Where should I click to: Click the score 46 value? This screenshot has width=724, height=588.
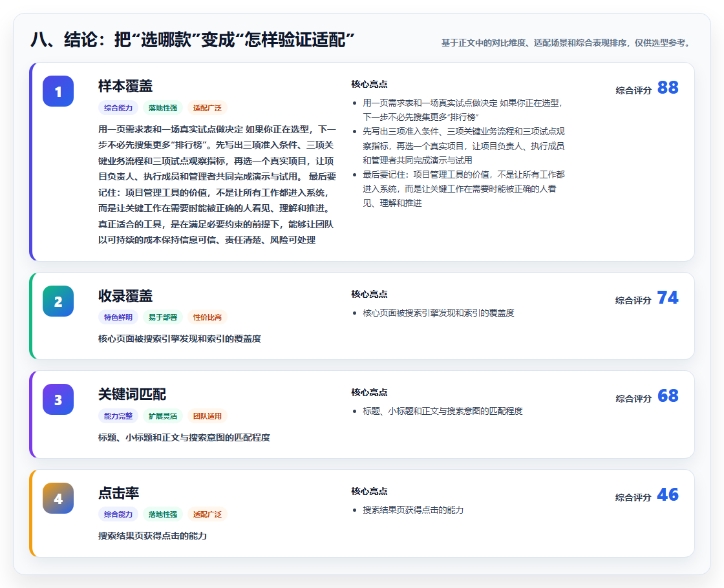click(668, 495)
